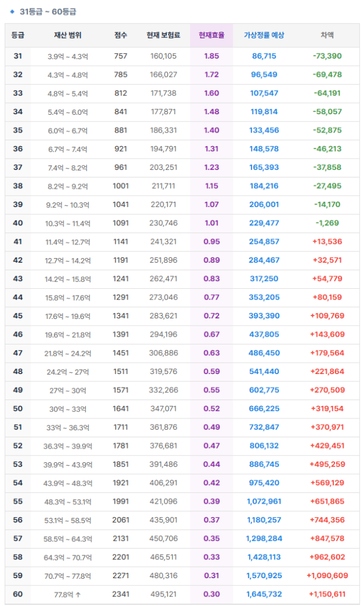Select the grade 31 row number cell
Screen dimensions: 364x606
pos(17,56)
